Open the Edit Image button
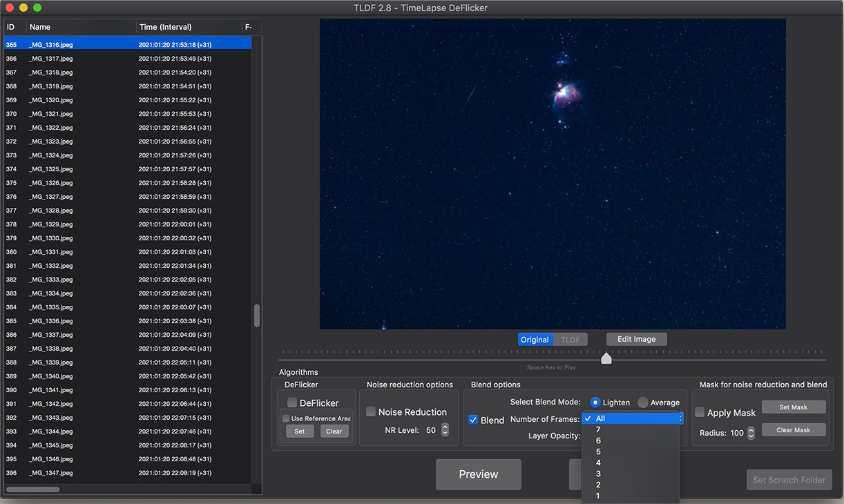This screenshot has height=504, width=844. (636, 339)
